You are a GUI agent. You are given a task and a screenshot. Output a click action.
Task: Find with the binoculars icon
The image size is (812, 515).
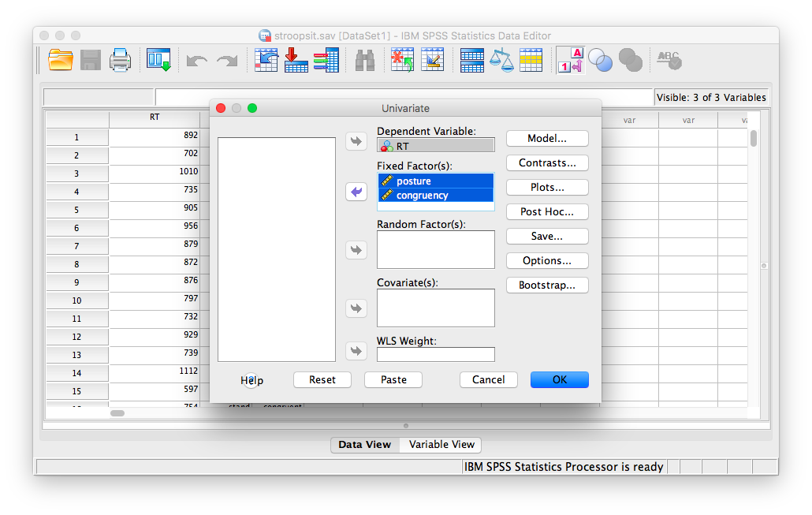coord(364,60)
